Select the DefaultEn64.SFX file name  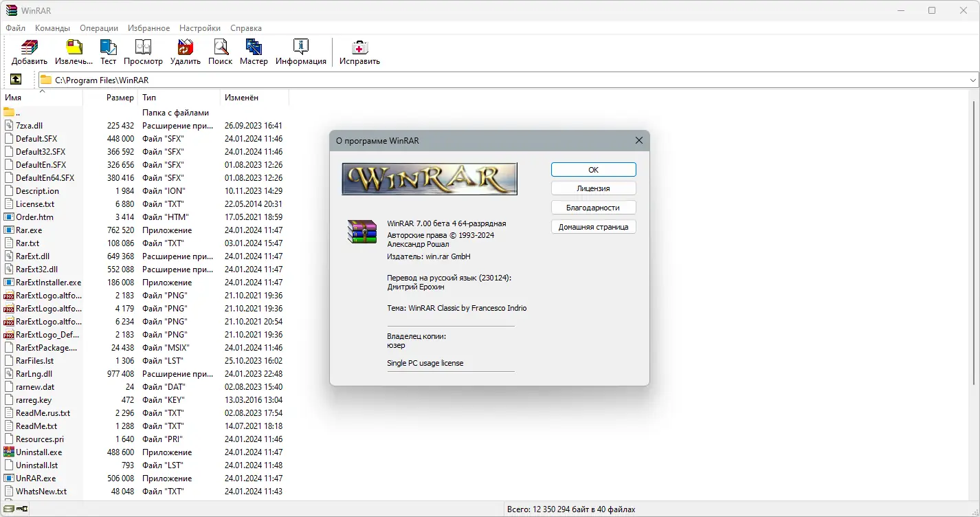click(x=45, y=178)
